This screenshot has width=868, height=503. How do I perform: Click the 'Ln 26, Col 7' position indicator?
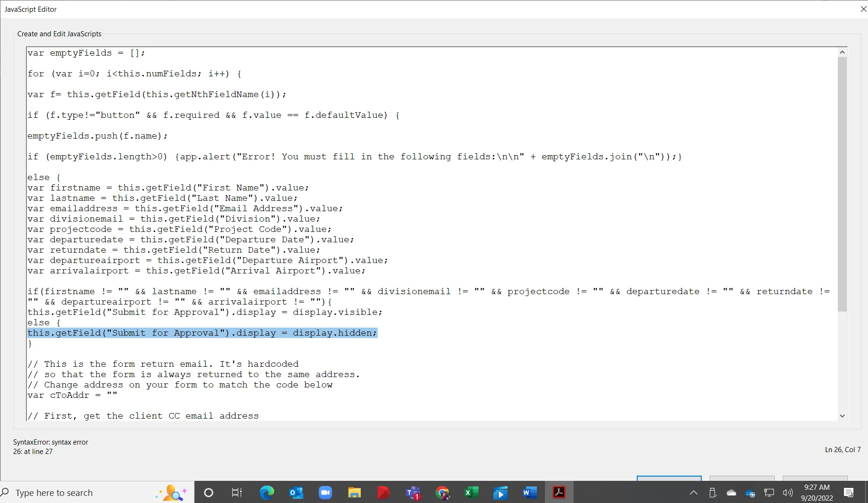(843, 450)
